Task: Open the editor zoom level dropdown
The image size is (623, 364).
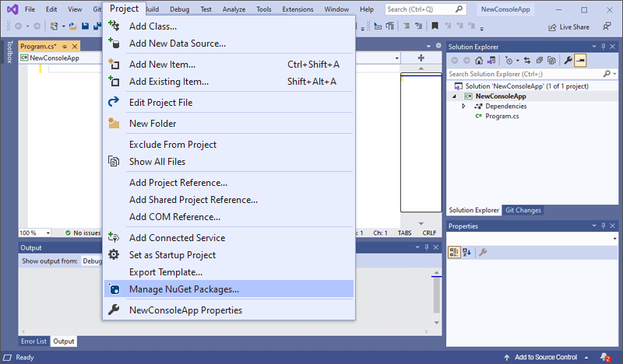Action: click(x=48, y=233)
